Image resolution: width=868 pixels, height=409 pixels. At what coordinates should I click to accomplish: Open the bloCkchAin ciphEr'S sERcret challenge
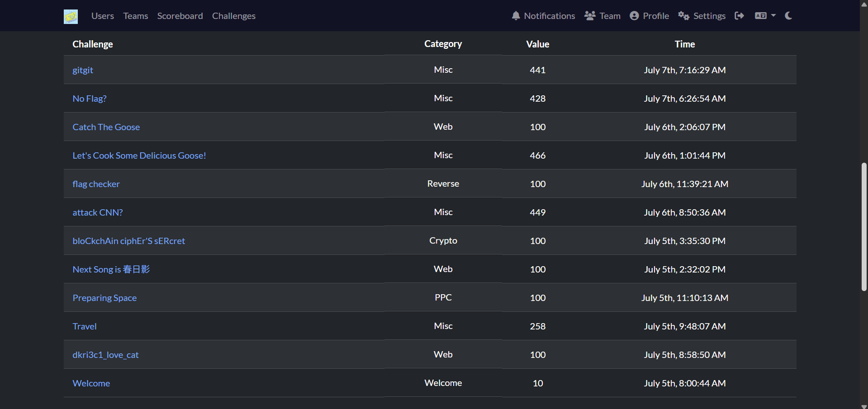pos(129,241)
